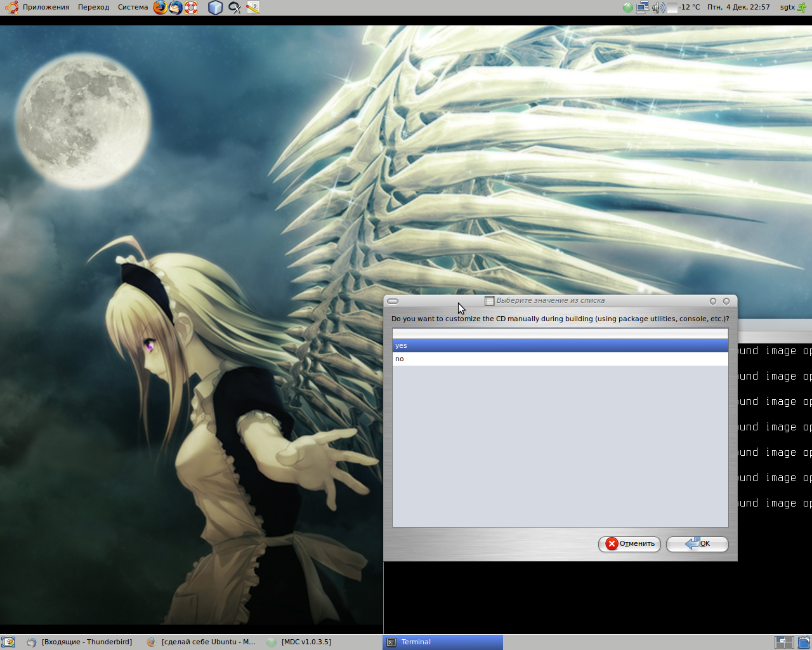Switch to Thunderbird inbox taskbar window
This screenshot has width=812, height=650.
coord(80,642)
